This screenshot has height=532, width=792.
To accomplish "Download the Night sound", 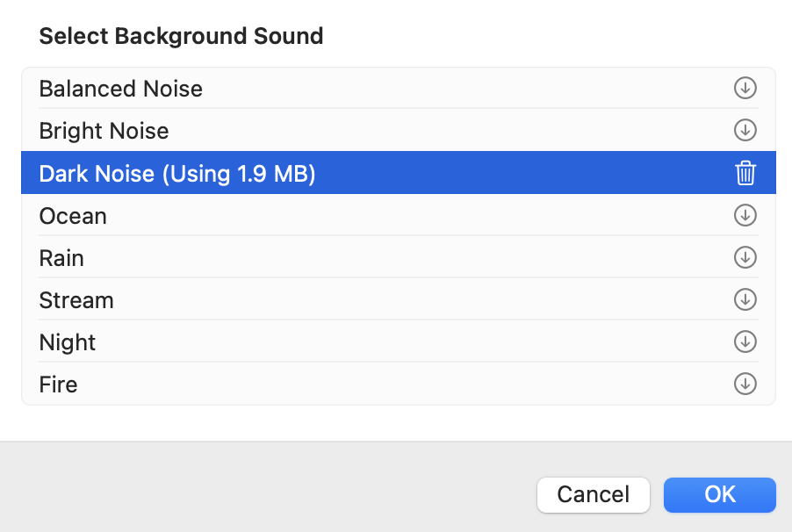I will tap(745, 341).
